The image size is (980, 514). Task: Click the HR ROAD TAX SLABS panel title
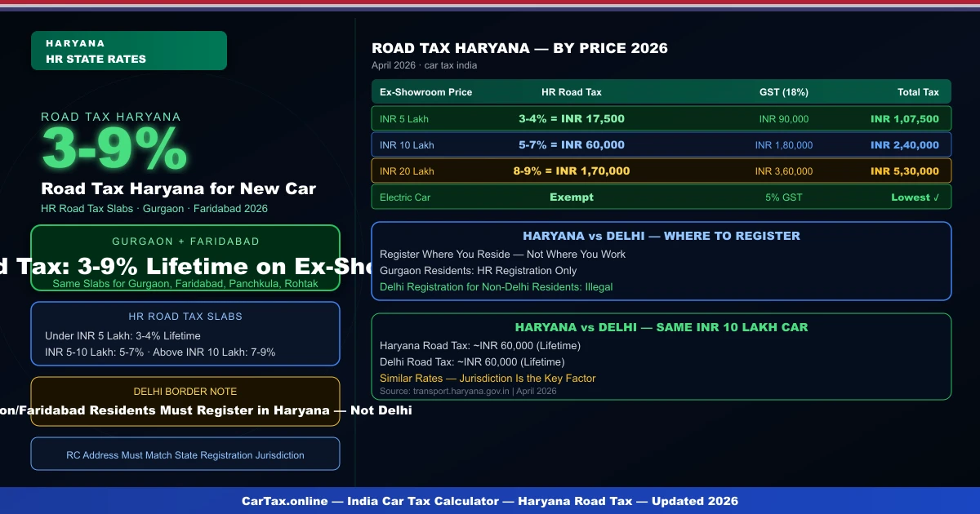coord(185,317)
